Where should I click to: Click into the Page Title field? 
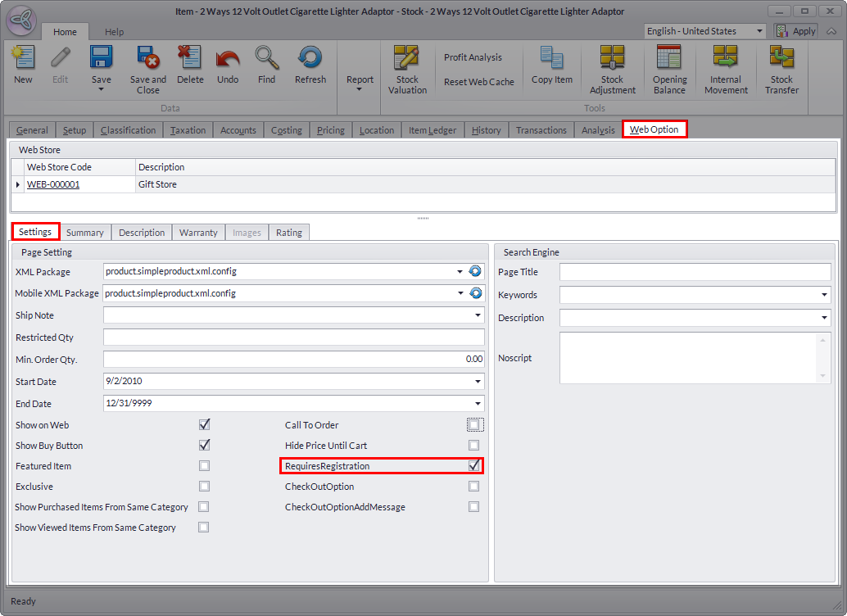coord(695,272)
